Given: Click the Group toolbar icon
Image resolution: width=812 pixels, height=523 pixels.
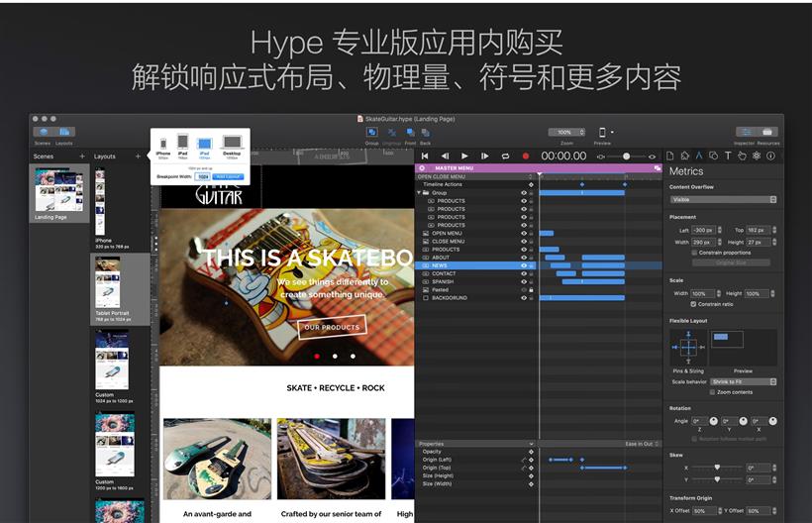Looking at the screenshot, I should point(372,132).
